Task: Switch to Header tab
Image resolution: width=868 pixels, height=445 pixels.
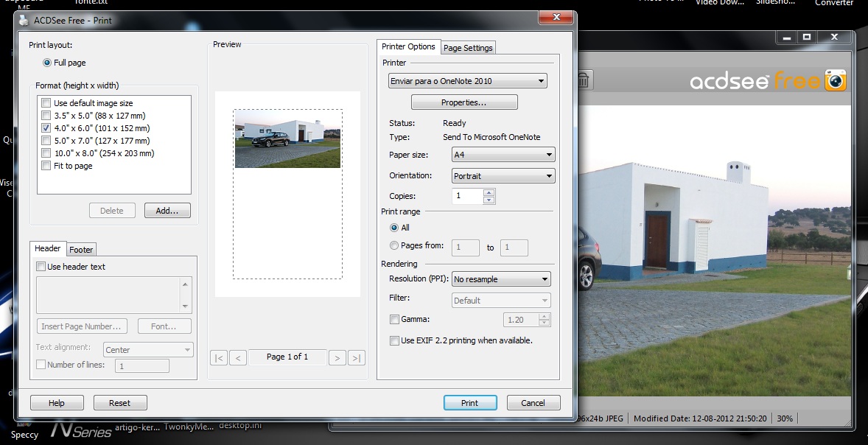Action: (48, 248)
